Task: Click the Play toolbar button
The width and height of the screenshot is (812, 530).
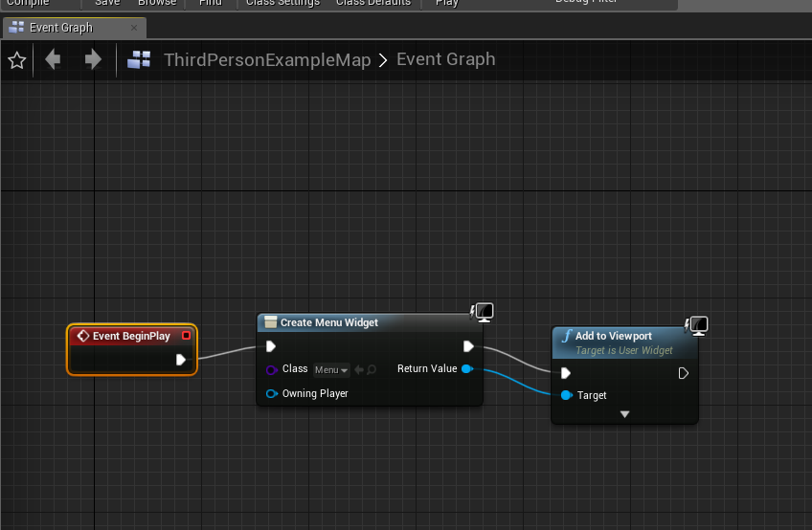Action: [x=447, y=3]
